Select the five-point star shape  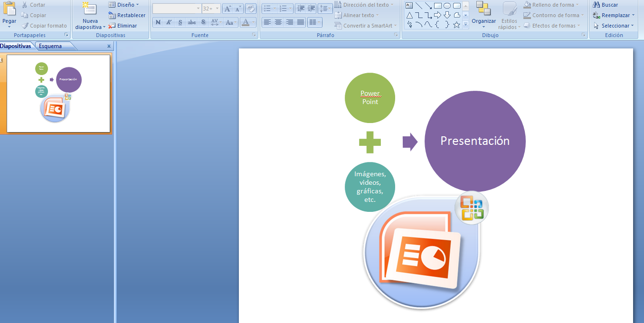pos(457,25)
